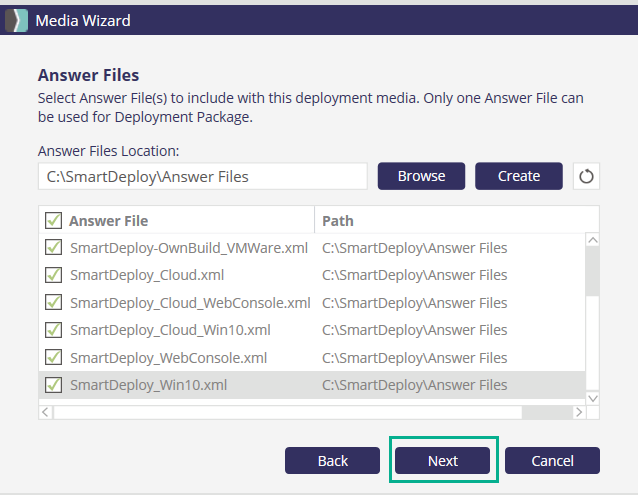
Task: Toggle SmartDeploy_Cloud_WebConsole.xml checkbox
Action: 53,302
